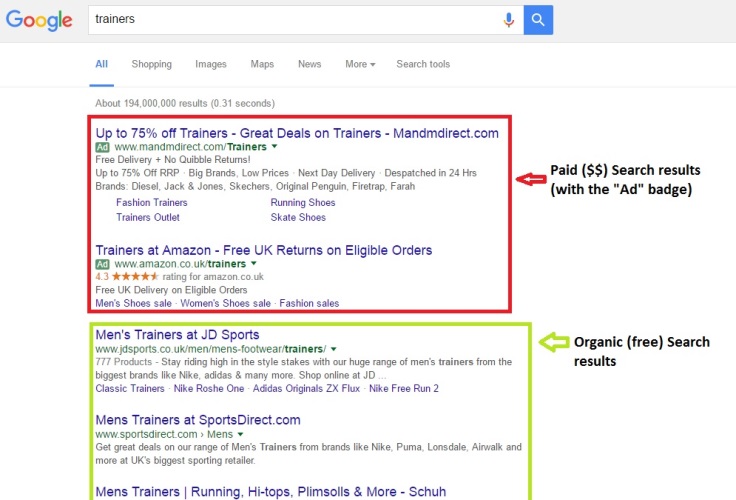736x500 pixels.
Task: Open the Classic Trainers sitelink
Action: coord(130,389)
